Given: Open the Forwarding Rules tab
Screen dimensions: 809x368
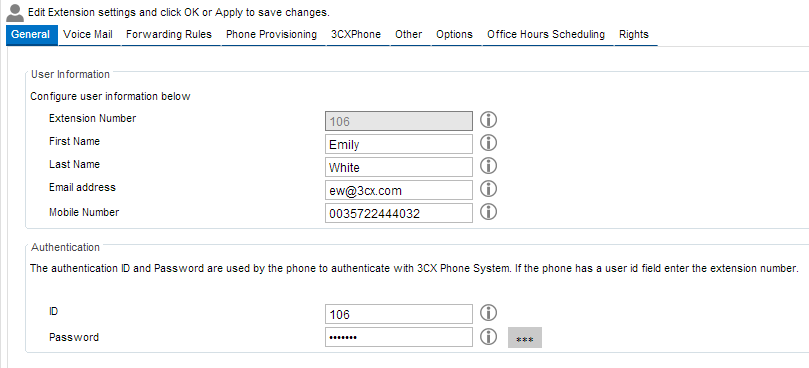Looking at the screenshot, I should point(169,35).
